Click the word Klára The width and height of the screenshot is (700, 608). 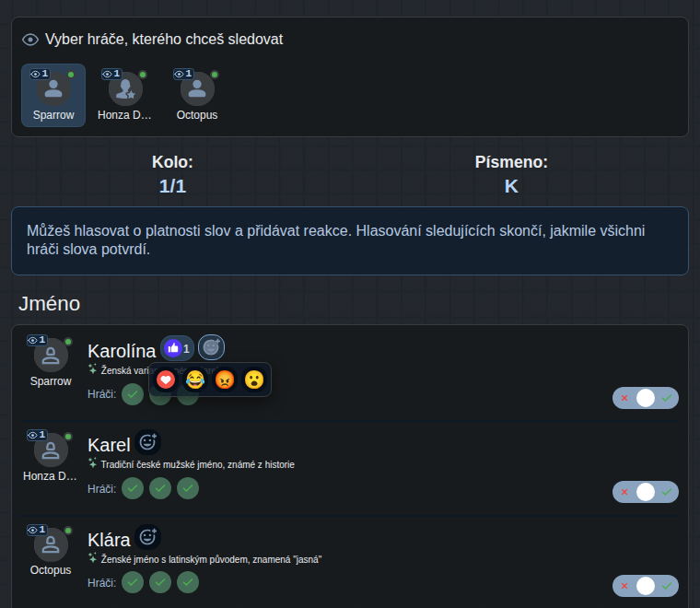click(109, 540)
